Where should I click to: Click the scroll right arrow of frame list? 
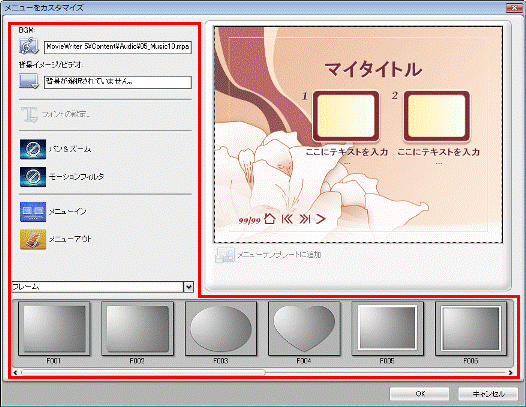(510, 372)
